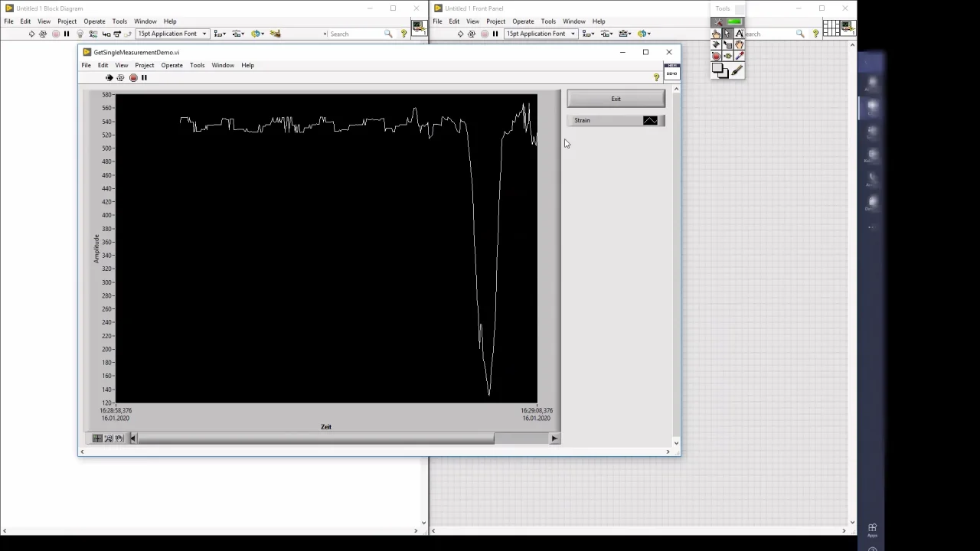Click Strain plot legend swatch
This screenshot has width=980, height=551.
tap(650, 120)
